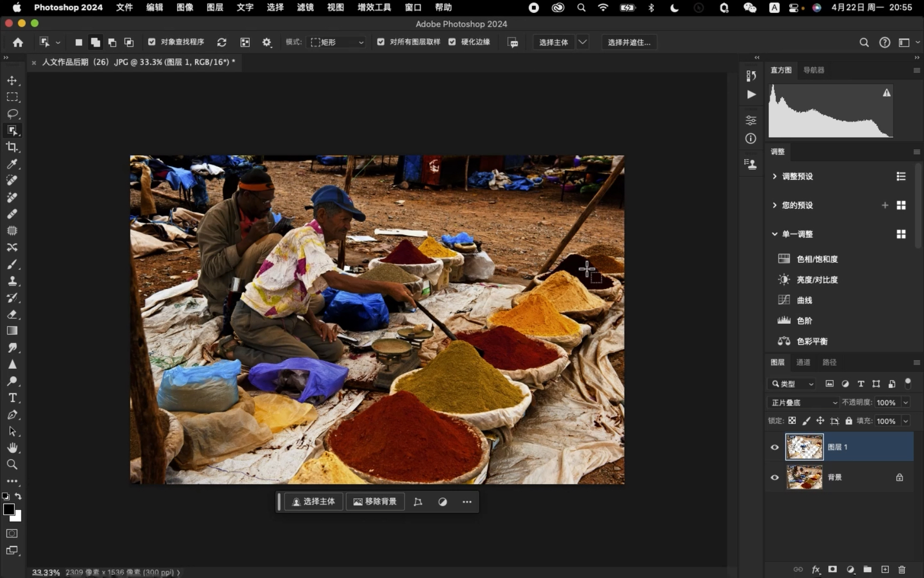Toggle 硬化边缘 checkbox
The image size is (924, 578).
[x=452, y=42]
